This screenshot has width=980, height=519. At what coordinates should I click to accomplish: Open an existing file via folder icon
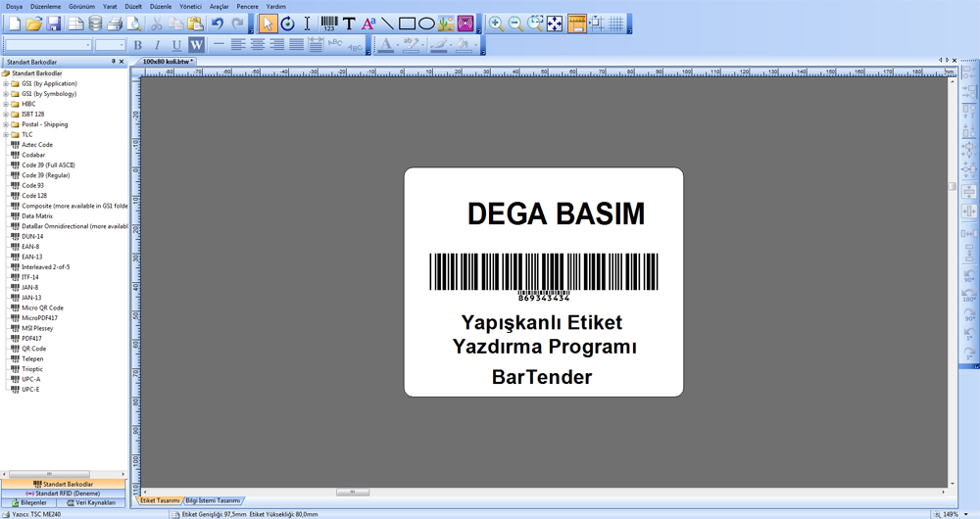point(33,24)
